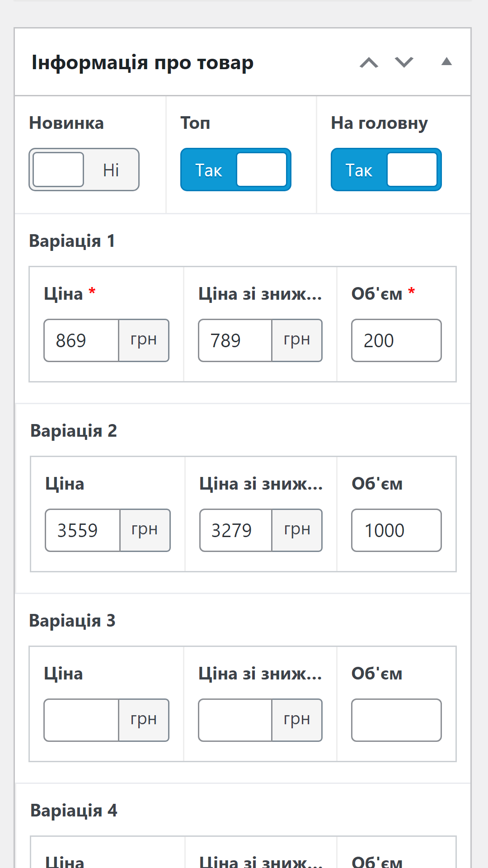Focus Варіація 2 volume field 1000

point(396,530)
